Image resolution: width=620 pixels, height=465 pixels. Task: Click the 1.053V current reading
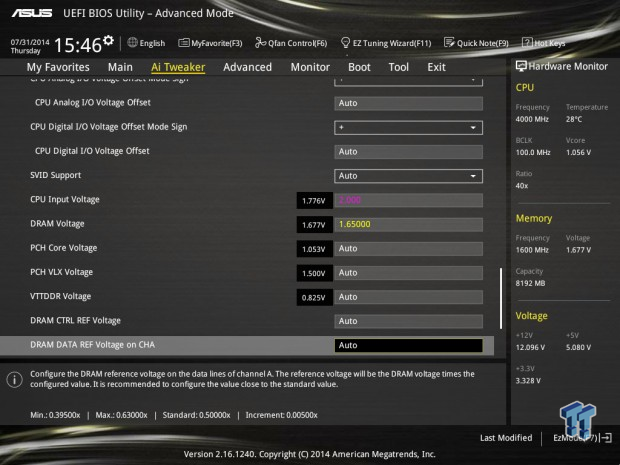coord(314,249)
